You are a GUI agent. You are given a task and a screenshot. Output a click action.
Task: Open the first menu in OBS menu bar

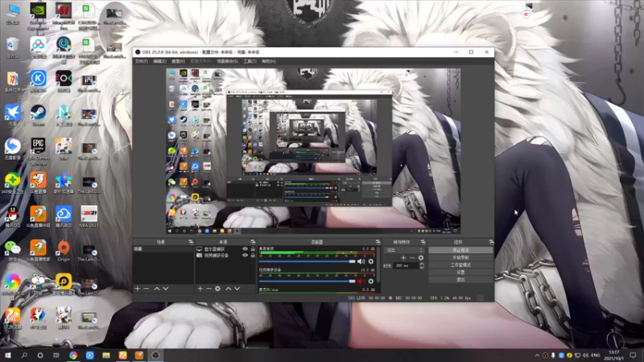[x=142, y=61]
